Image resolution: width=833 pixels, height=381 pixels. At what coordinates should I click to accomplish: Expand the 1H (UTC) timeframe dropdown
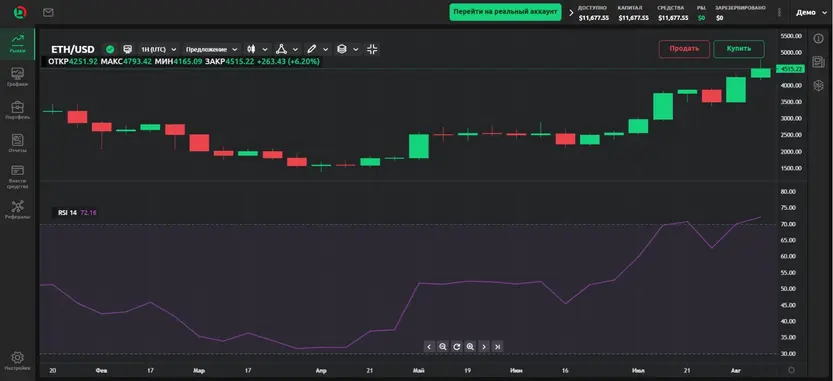click(158, 49)
